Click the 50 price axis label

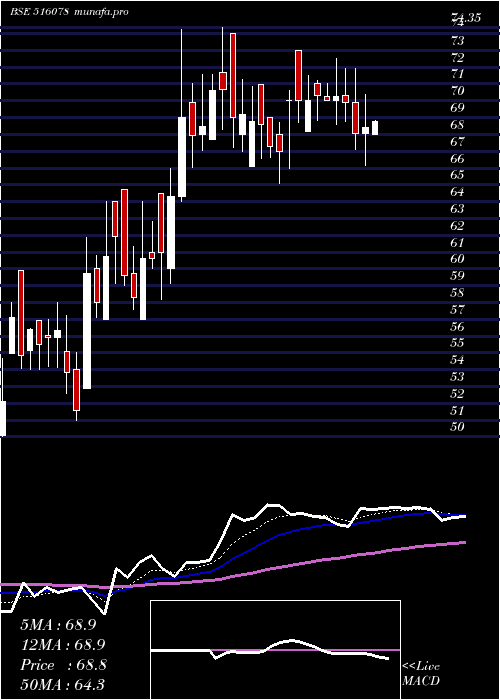pos(458,427)
